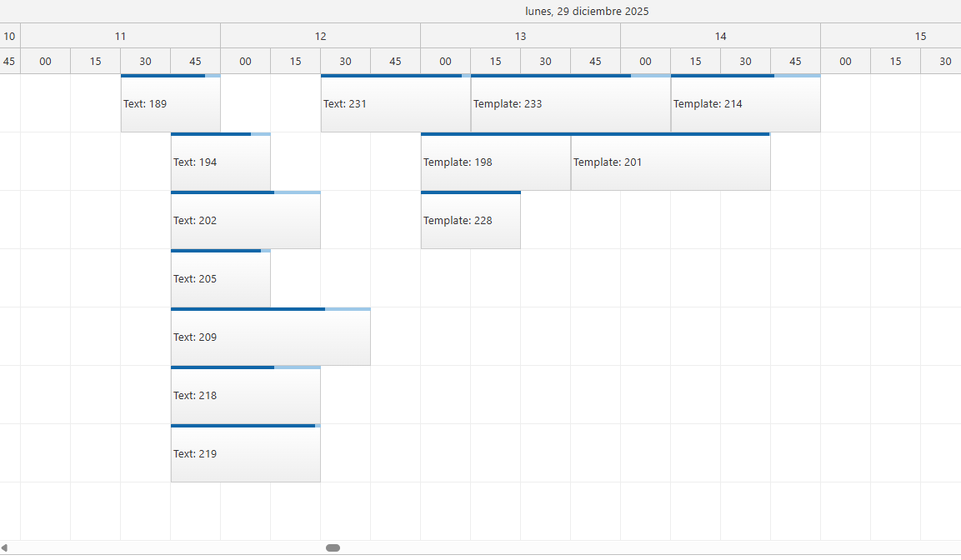Image resolution: width=961 pixels, height=560 pixels.
Task: Click the Text: 194 appointment
Action: point(220,162)
